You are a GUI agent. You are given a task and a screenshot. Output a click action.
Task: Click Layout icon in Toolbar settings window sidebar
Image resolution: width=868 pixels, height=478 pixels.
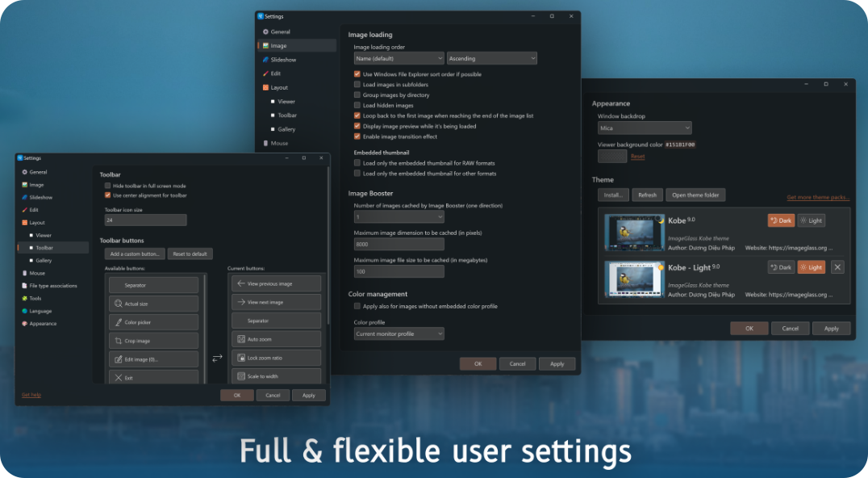click(x=24, y=223)
